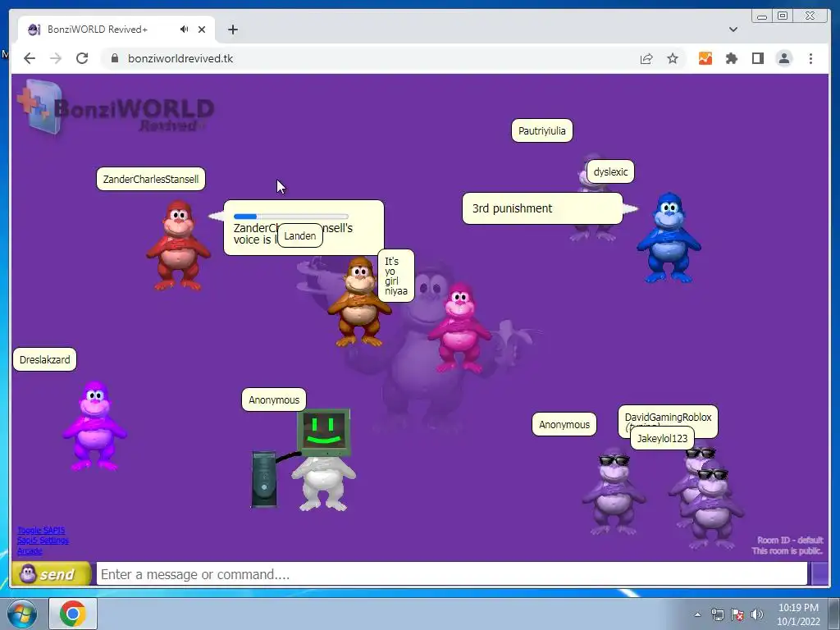Open the taskbar volume speaker icon
840x630 pixels.
point(757,614)
